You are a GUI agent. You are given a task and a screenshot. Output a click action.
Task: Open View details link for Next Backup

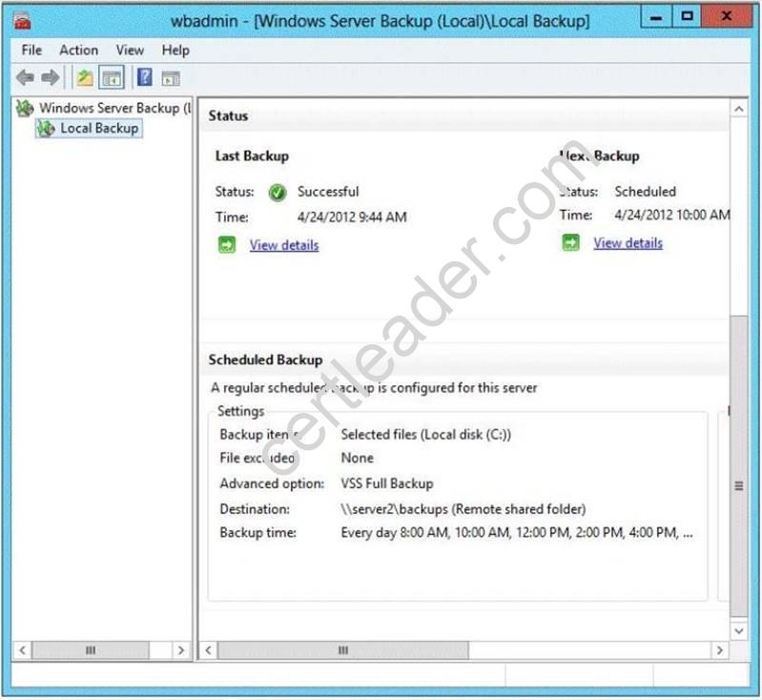coord(628,243)
